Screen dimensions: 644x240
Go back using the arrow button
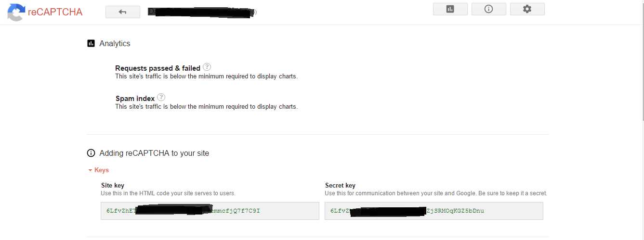pyautogui.click(x=123, y=12)
